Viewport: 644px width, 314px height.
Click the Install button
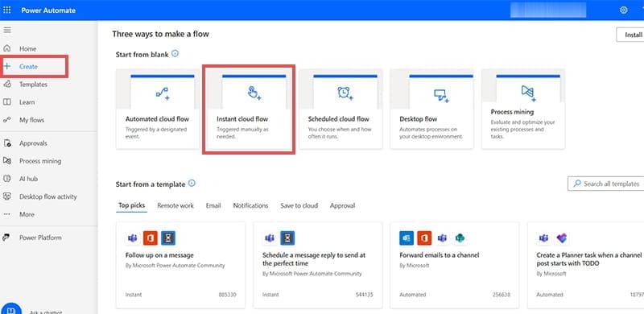[630, 35]
